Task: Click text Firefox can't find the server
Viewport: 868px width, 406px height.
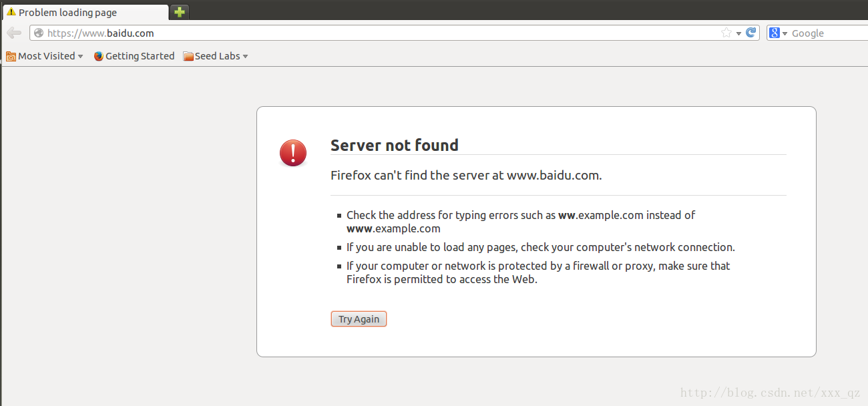Action: coord(466,176)
